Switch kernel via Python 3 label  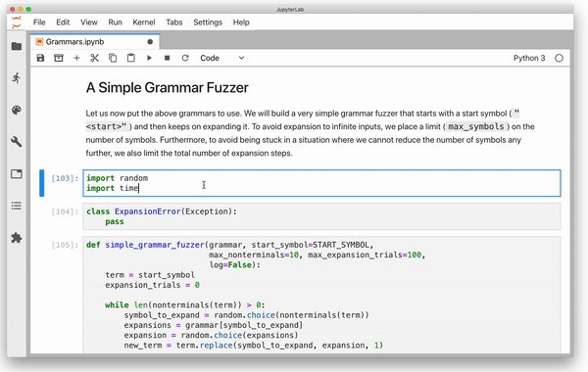[529, 58]
